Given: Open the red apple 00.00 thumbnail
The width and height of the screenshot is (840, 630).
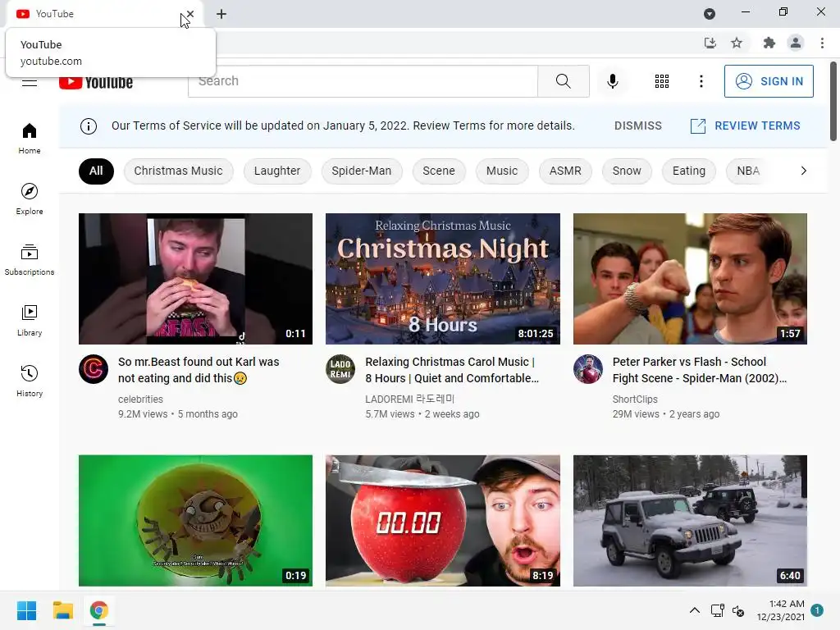Looking at the screenshot, I should [443, 520].
